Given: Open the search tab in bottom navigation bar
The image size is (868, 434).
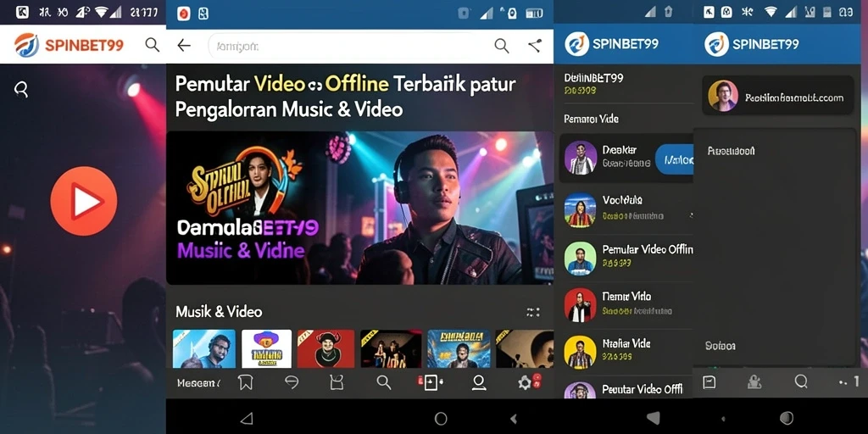Looking at the screenshot, I should pos(384,382).
